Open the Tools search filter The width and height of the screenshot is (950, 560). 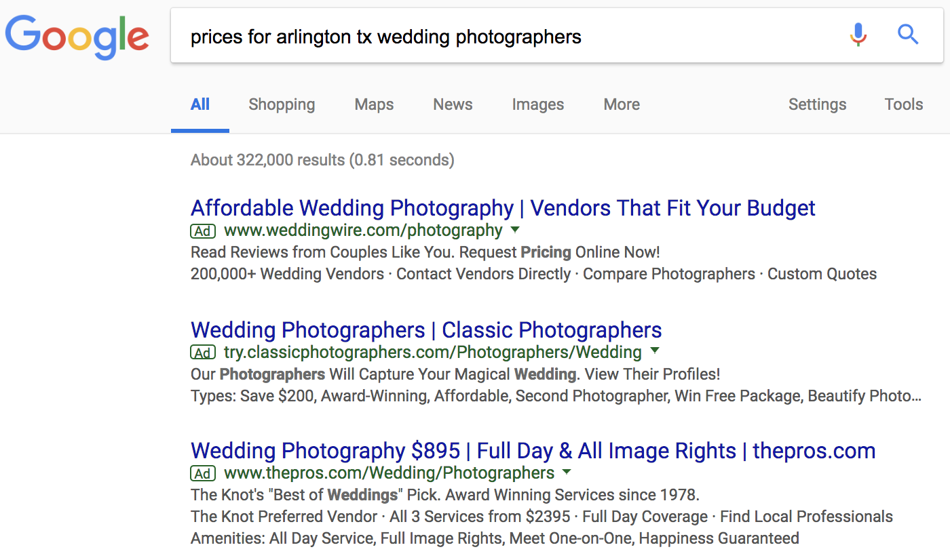click(x=903, y=104)
